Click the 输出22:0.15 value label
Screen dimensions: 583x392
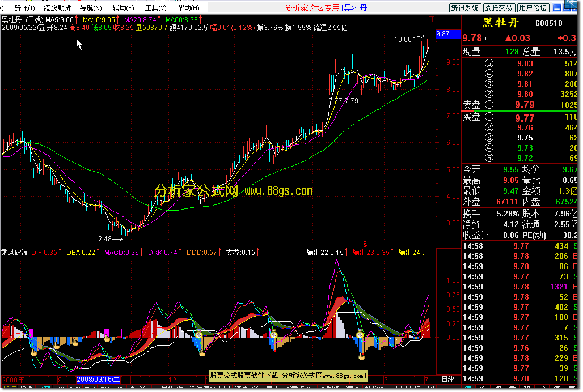pos(325,253)
